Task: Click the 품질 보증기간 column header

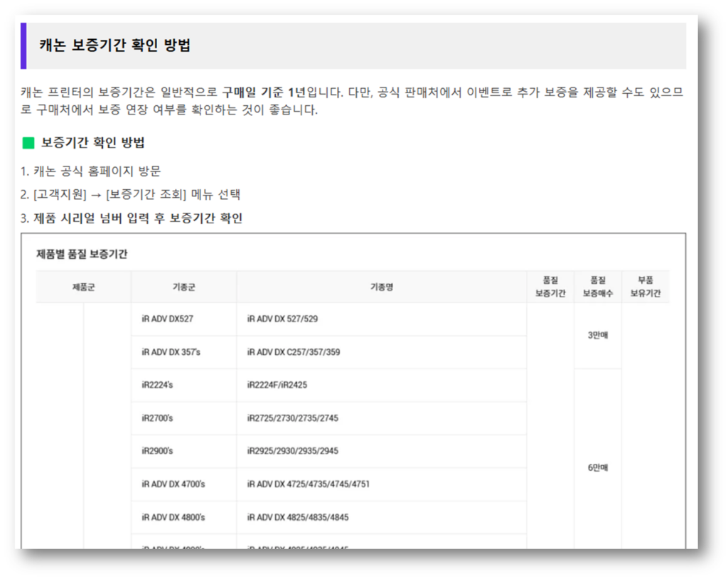Action: pyautogui.click(x=551, y=287)
